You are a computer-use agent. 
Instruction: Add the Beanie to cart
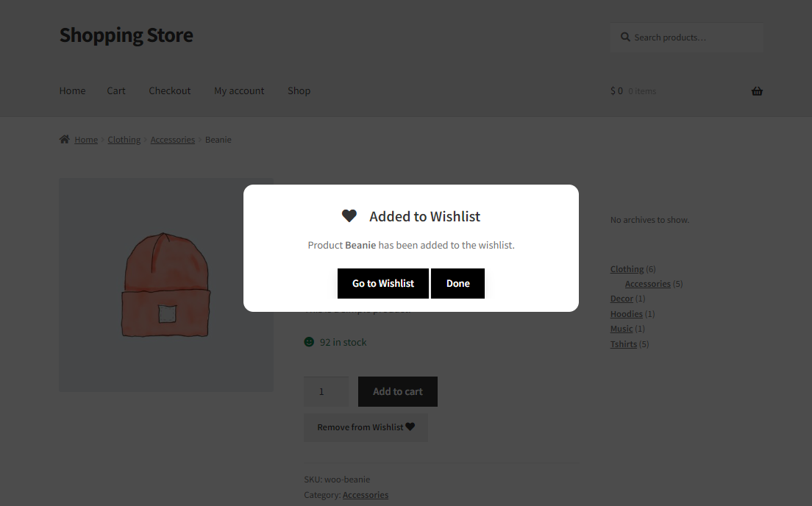point(398,391)
